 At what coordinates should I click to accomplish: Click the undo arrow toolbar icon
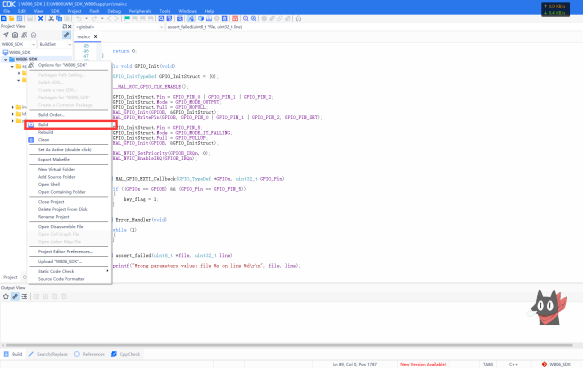79,19
